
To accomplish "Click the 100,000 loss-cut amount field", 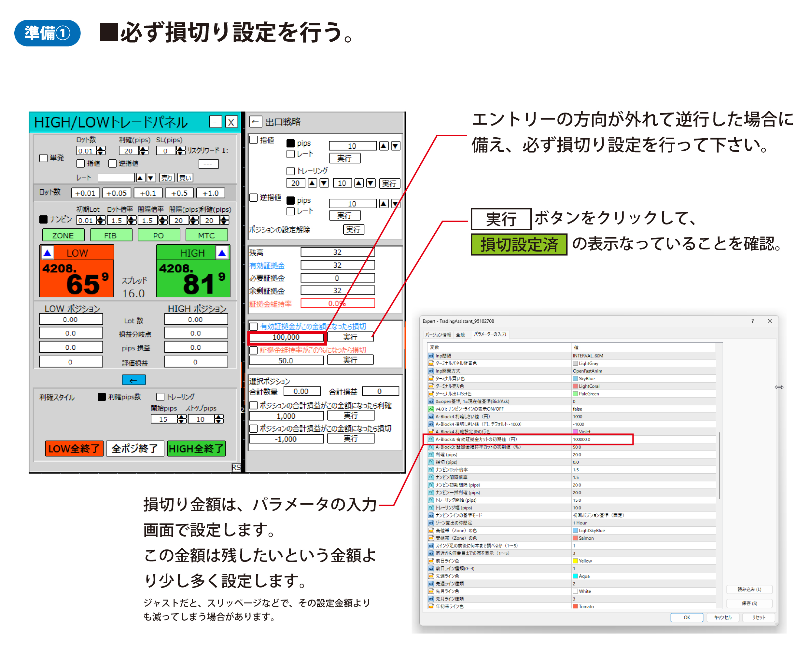I will [286, 337].
